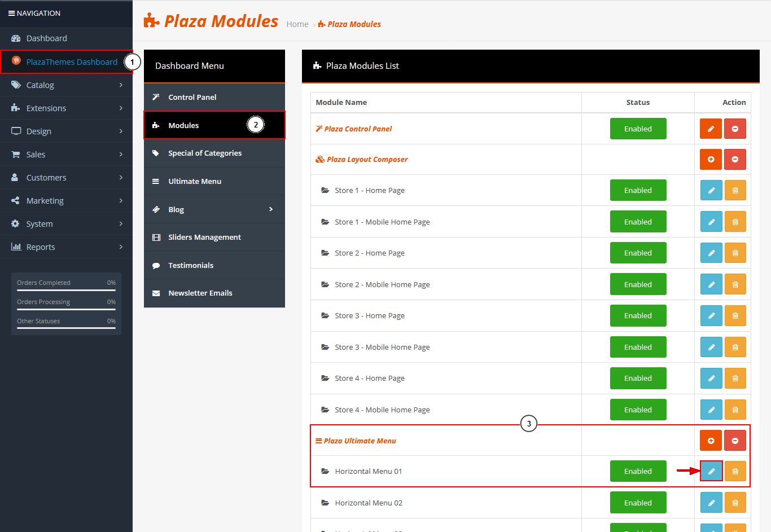
Task: Open PlazaThemes Dashboard link
Action: [x=66, y=62]
